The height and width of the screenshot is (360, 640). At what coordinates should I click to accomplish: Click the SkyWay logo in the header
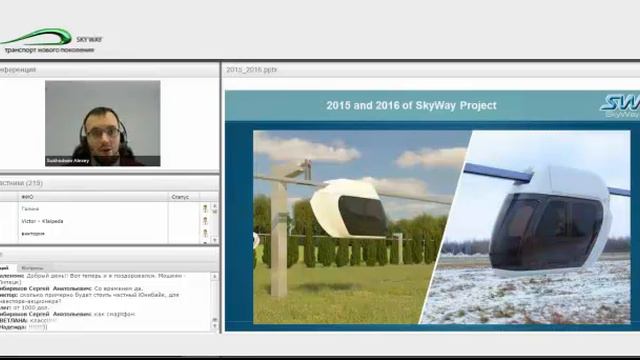(51, 41)
